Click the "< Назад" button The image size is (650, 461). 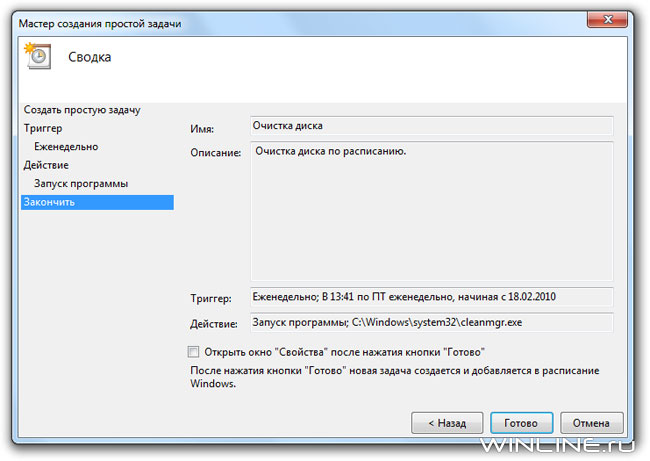tap(447, 423)
